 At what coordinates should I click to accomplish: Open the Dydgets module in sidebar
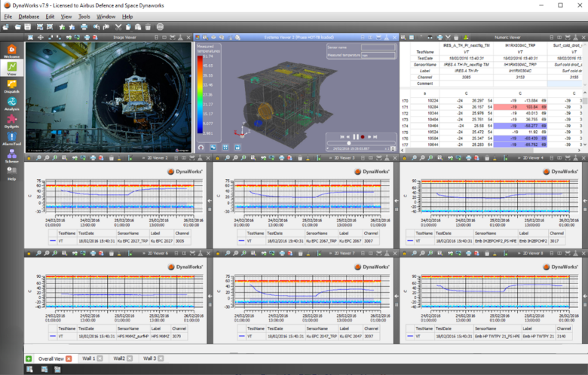point(11,120)
